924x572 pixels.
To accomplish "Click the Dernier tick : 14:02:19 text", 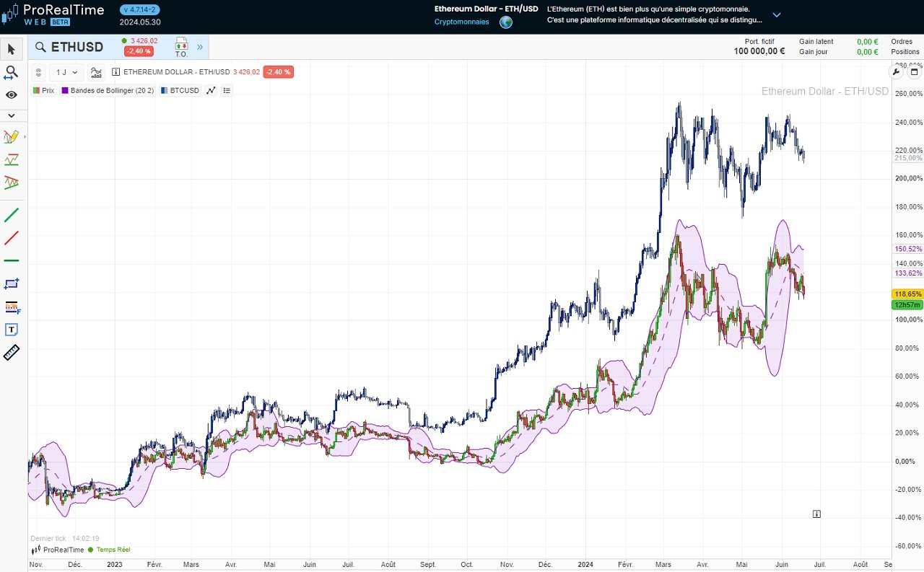I will pos(65,538).
